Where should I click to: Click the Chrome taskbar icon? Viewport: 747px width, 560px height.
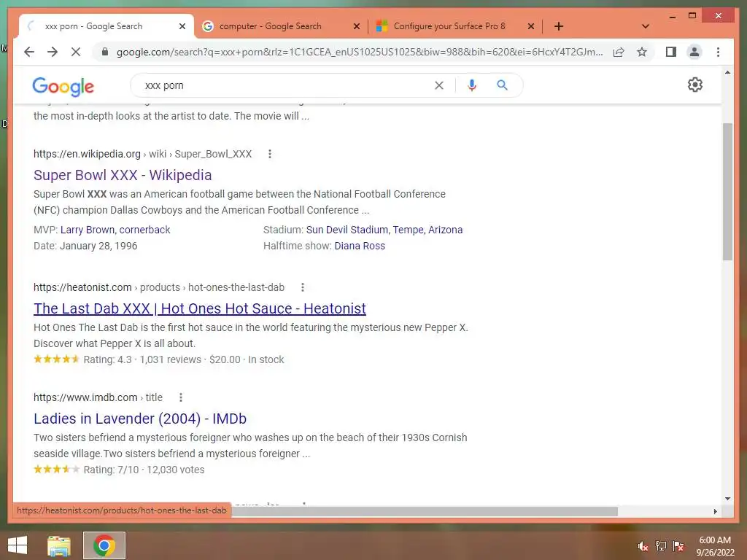click(104, 545)
